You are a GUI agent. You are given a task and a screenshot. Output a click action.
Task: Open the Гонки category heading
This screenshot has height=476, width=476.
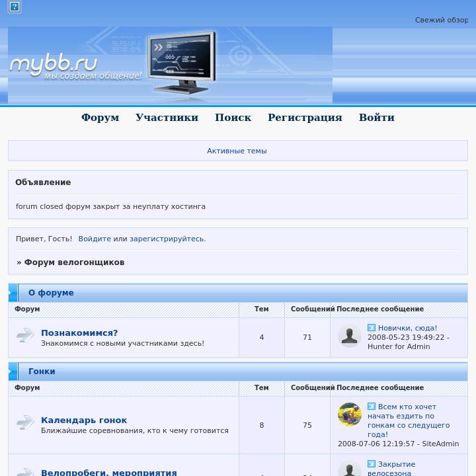point(42,372)
